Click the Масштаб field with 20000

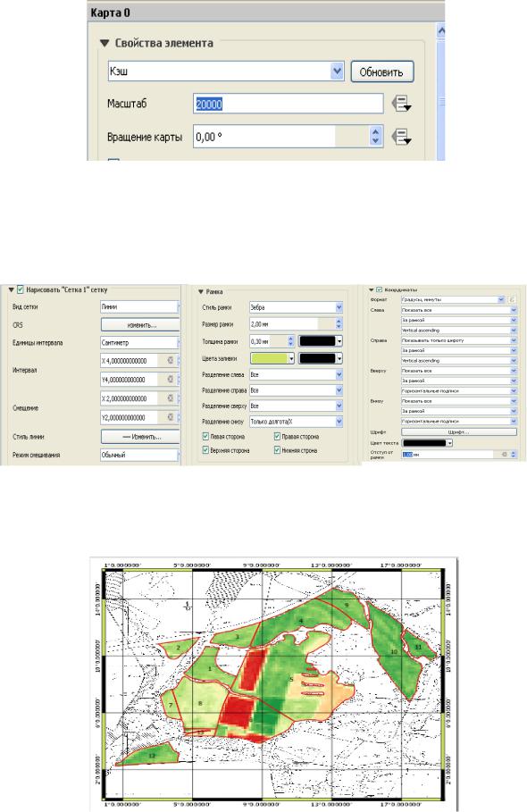[289, 105]
